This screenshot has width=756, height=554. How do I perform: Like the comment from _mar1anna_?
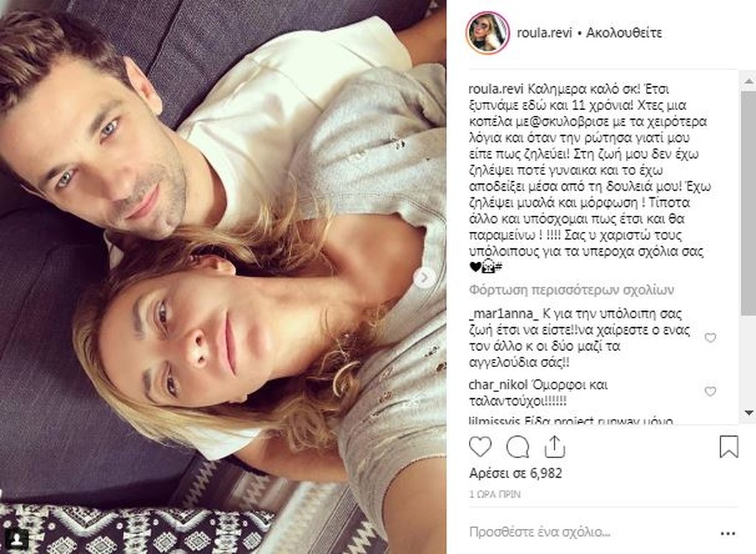(710, 338)
